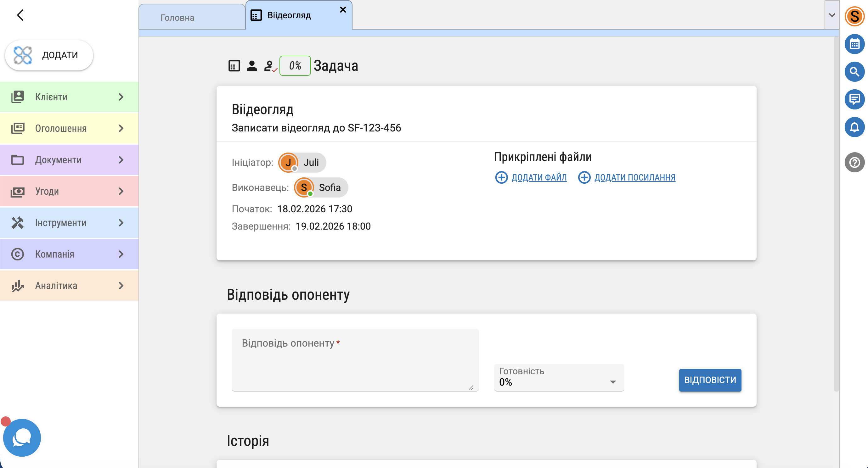Screen dimensions: 868x468
Task: Open the live chat bubble widget
Action: 22,437
